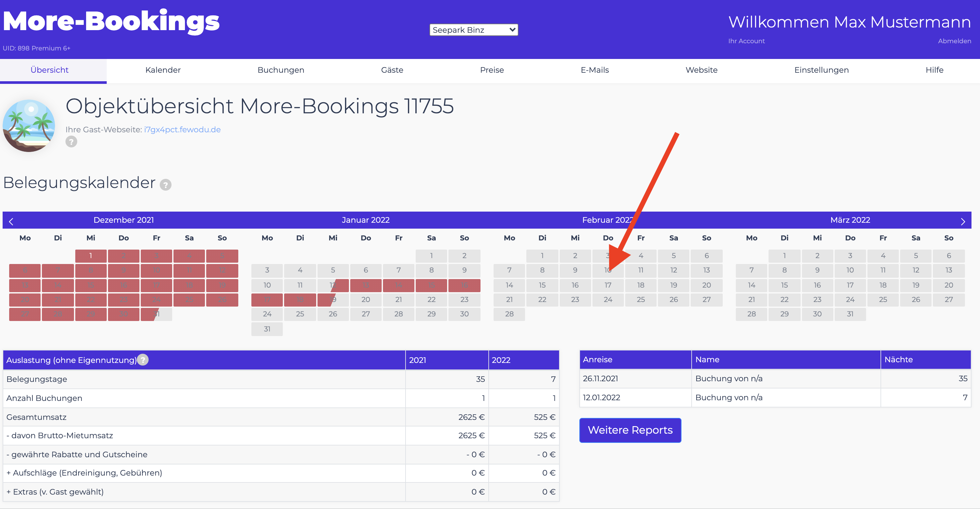This screenshot has height=509, width=980.
Task: Select February 17 in the calendar
Action: click(608, 285)
